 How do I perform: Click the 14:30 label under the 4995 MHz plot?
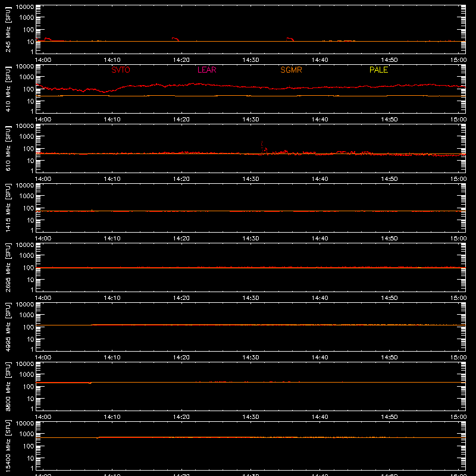tap(250, 358)
